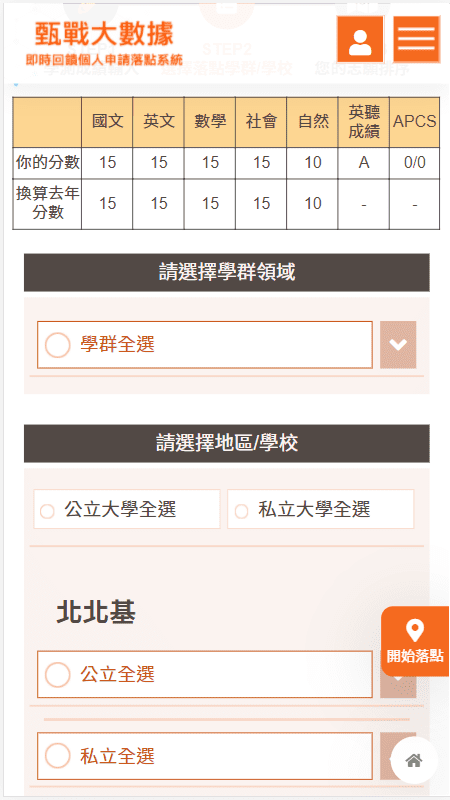Click the 甄戰大數據 site logo
This screenshot has height=800, width=450.
coord(105,43)
